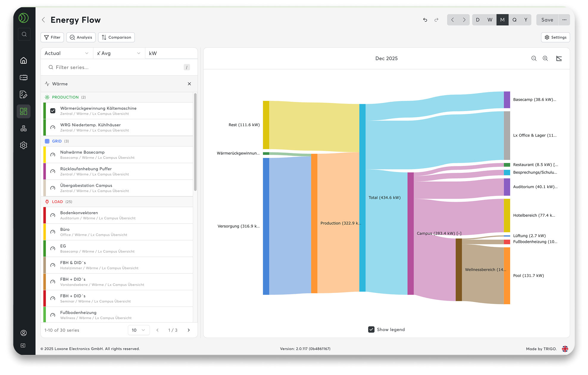588x375 pixels.
Task: Clear the Wärme filter chip
Action: tap(190, 84)
